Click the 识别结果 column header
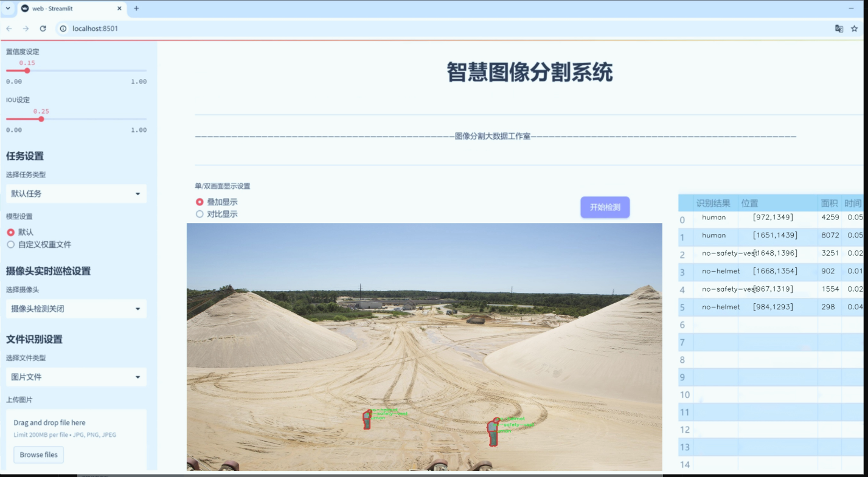The width and height of the screenshot is (868, 477). 713,204
